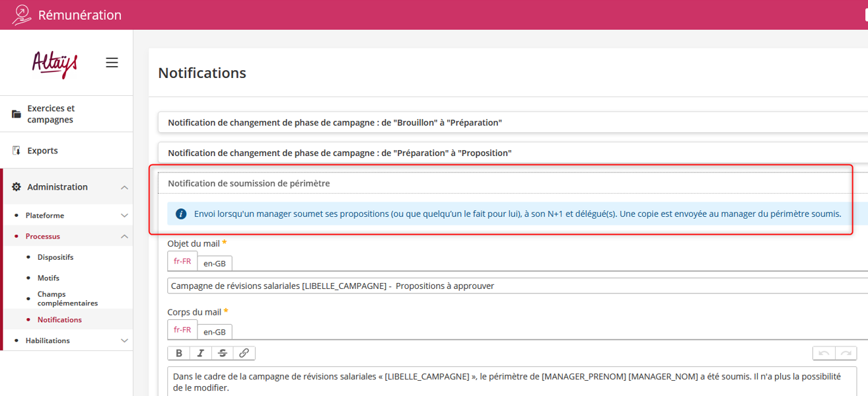The image size is (868, 396).
Task: Click the Altaïs logo
Action: [55, 63]
